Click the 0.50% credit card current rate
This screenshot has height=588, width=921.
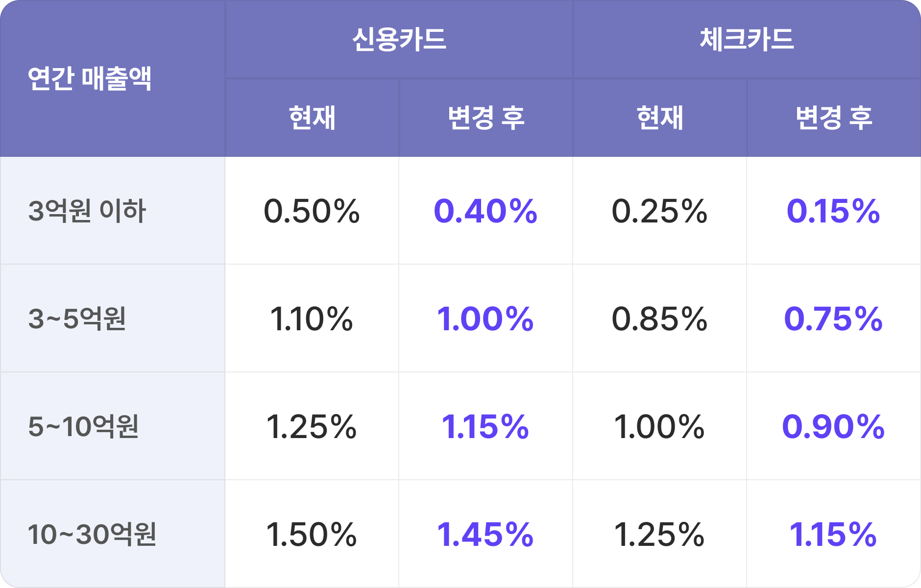[x=312, y=211]
